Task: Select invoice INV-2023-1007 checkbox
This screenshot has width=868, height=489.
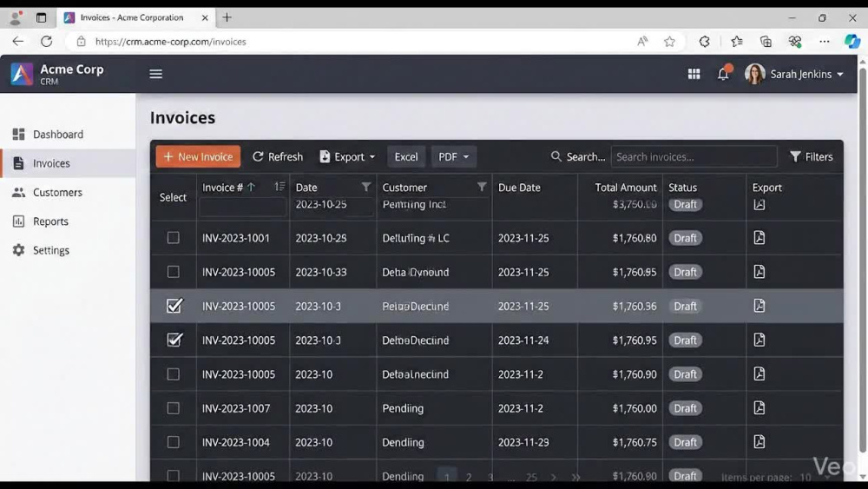Action: (x=174, y=408)
